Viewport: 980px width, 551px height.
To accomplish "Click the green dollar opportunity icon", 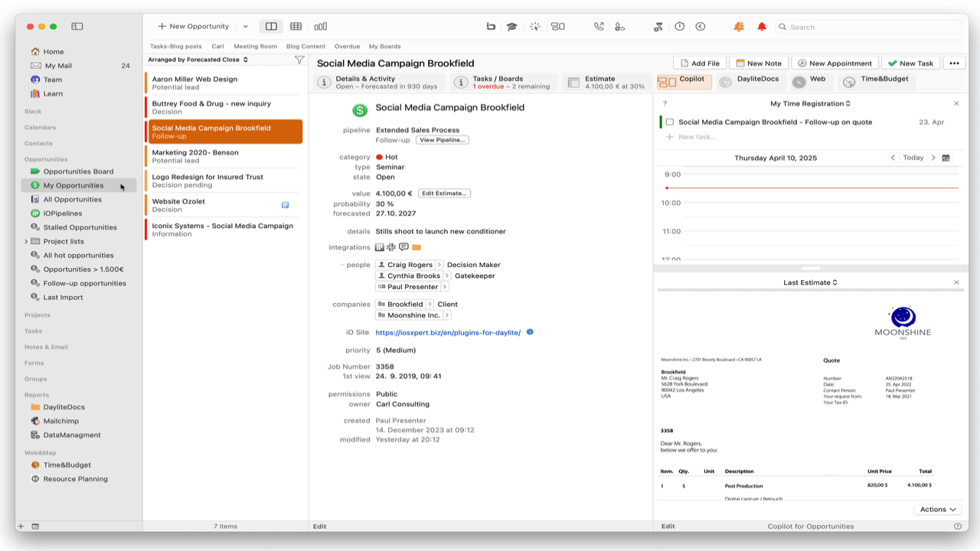I will pos(359,110).
